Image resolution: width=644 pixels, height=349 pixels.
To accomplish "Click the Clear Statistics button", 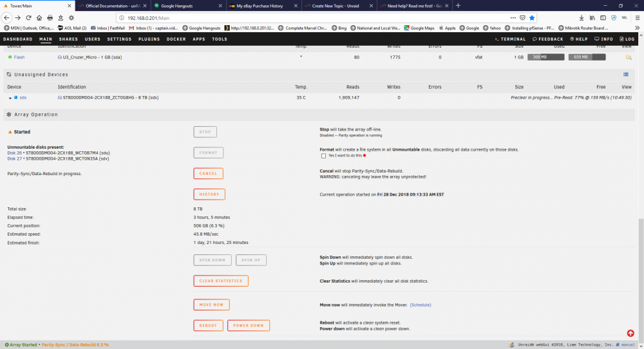I will click(x=220, y=281).
